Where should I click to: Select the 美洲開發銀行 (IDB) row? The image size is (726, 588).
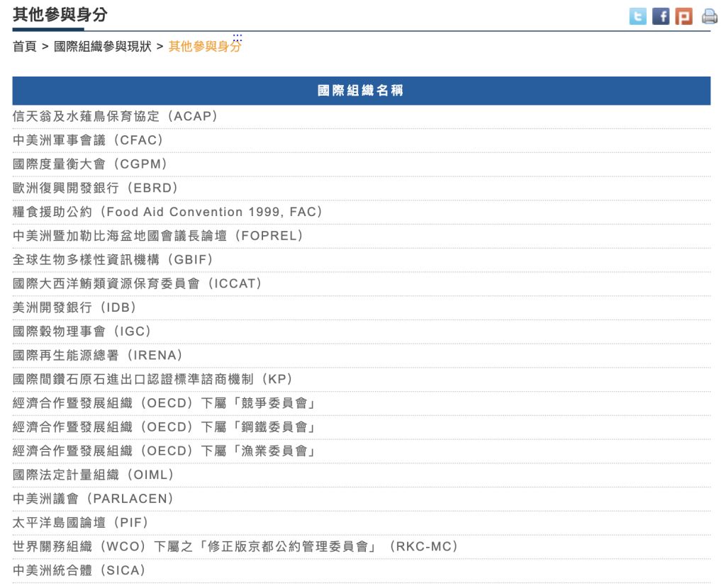point(75,308)
